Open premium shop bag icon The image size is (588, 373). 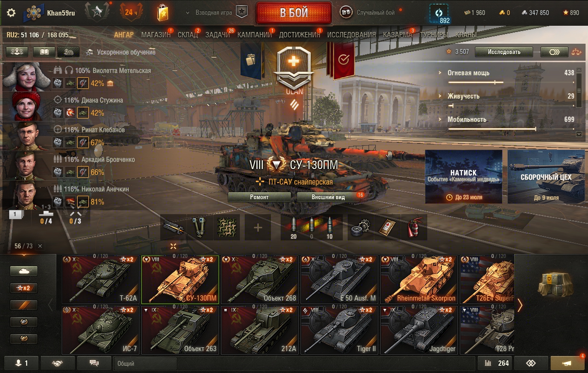(163, 13)
